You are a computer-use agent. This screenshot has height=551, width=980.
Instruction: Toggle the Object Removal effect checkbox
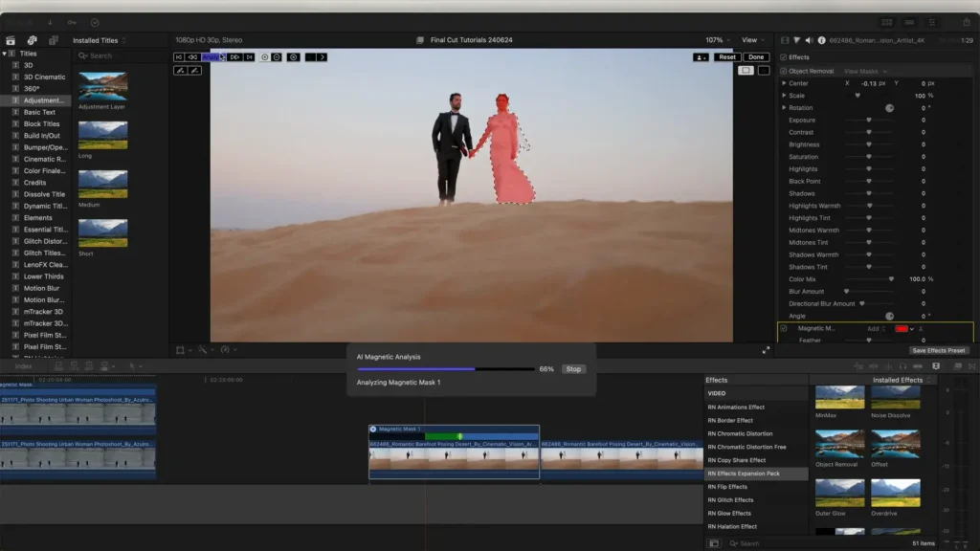[x=784, y=71]
